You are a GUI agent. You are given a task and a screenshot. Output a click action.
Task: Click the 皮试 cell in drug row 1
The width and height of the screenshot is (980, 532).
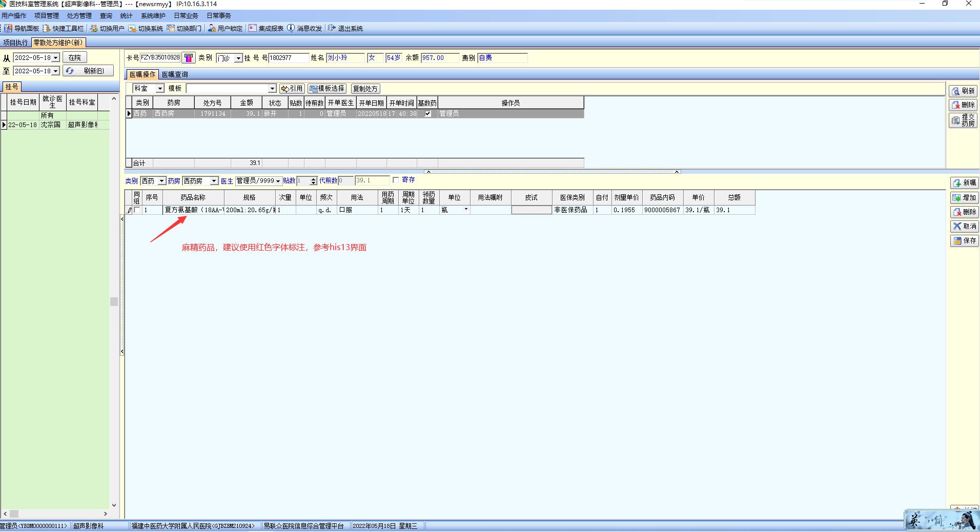click(x=532, y=210)
